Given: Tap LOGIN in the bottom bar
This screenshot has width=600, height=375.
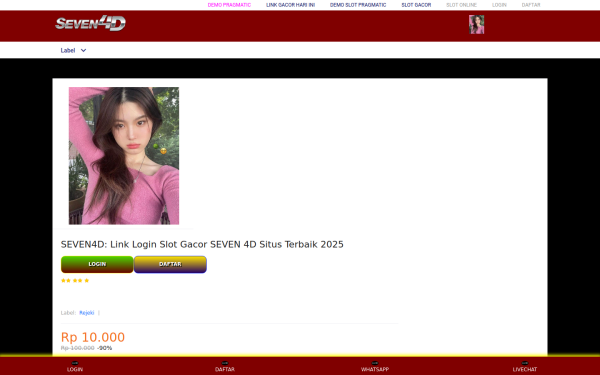Looking at the screenshot, I should [x=75, y=367].
